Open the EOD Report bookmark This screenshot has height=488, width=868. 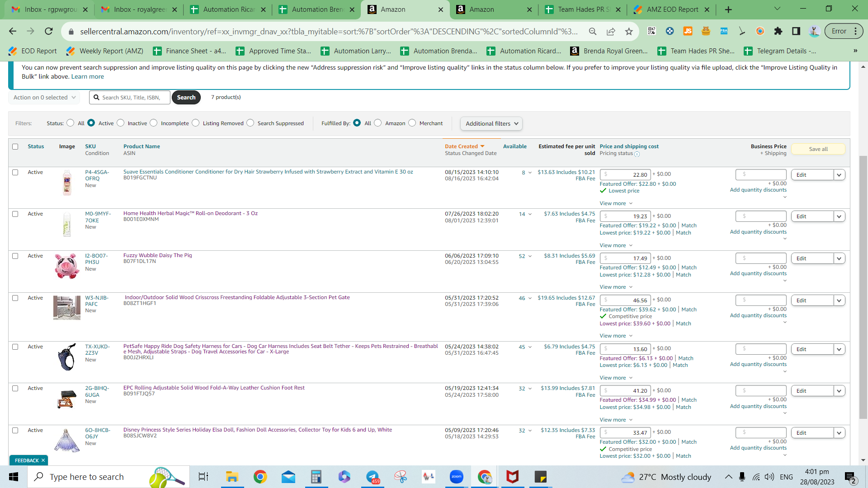(x=33, y=51)
